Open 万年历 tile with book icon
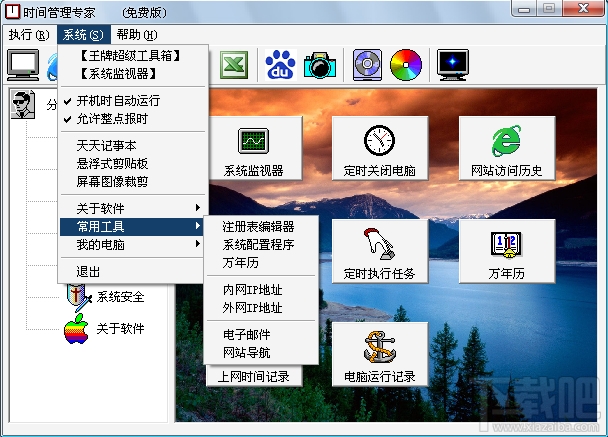The image size is (608, 437). click(507, 251)
